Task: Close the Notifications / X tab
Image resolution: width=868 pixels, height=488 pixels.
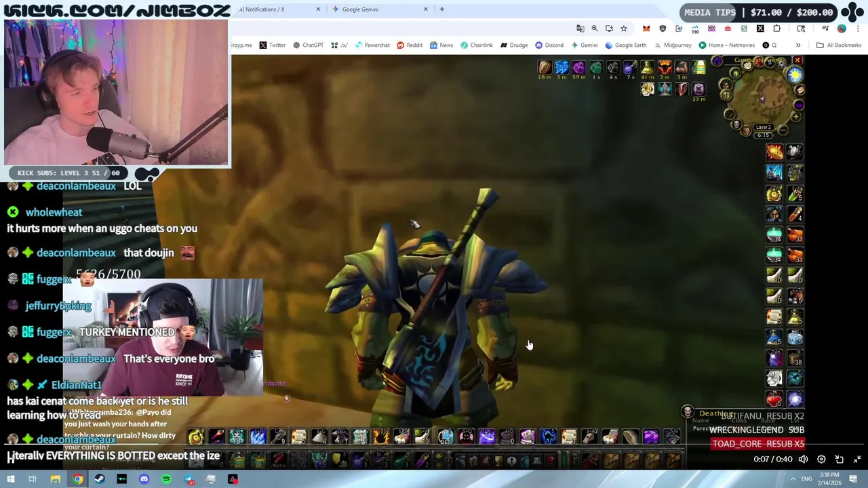Action: point(318,9)
